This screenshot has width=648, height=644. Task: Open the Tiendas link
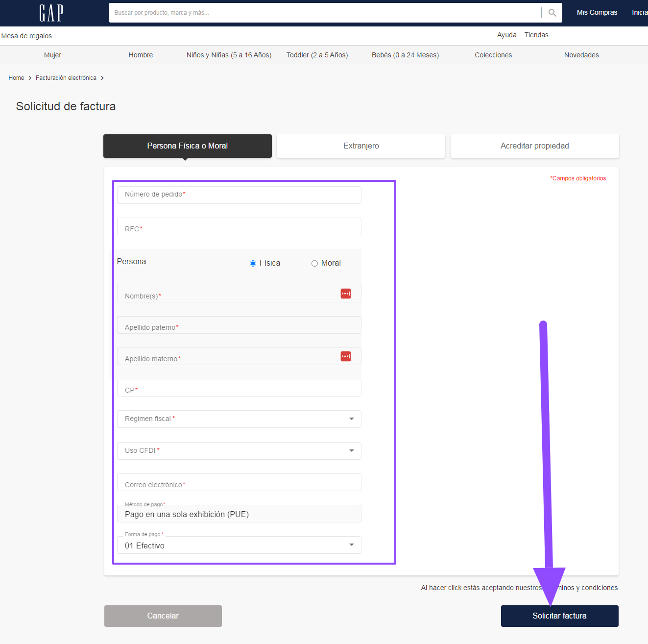536,35
